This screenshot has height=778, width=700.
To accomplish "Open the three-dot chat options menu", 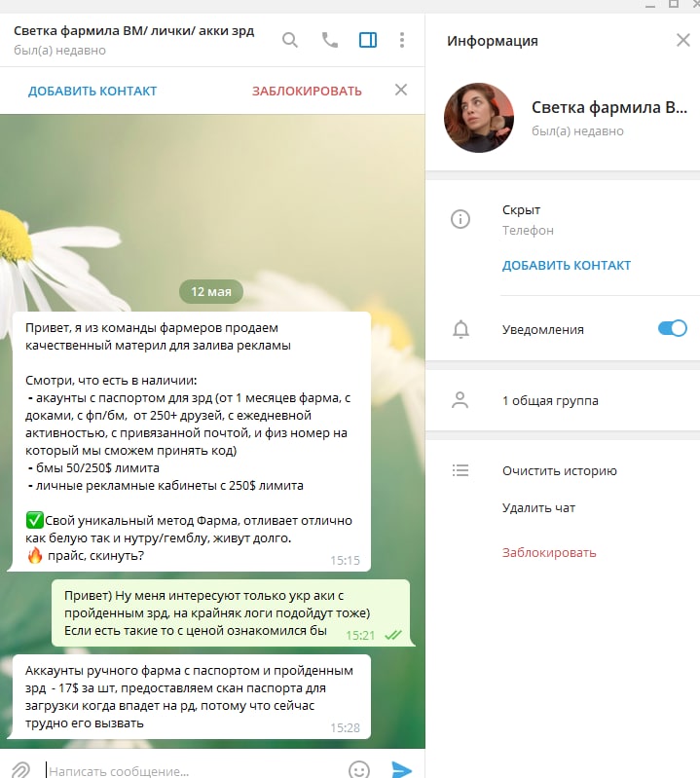I will (x=402, y=40).
